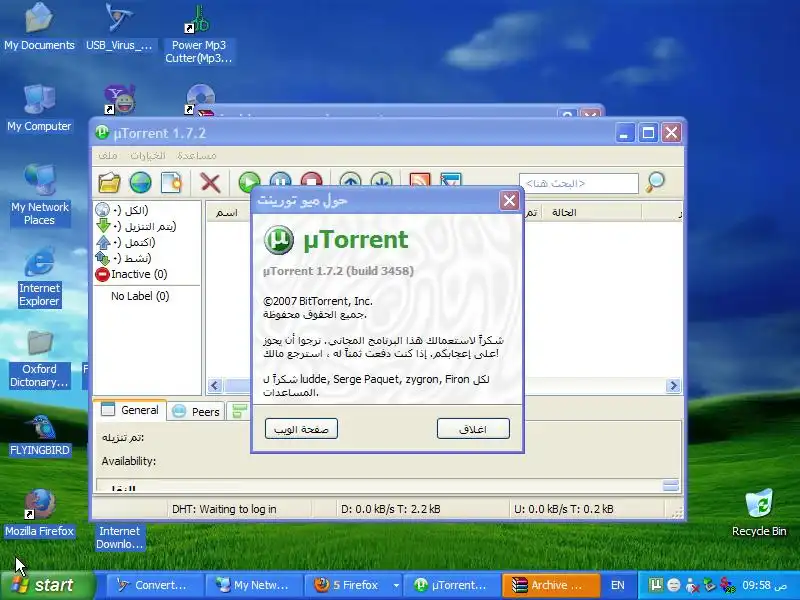The width and height of the screenshot is (800, 600).
Task: Start torrent with the green play icon
Action: click(249, 181)
